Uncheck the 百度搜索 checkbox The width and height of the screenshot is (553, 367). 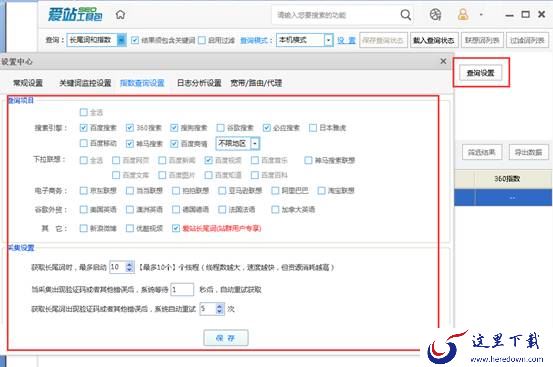pyautogui.click(x=84, y=128)
